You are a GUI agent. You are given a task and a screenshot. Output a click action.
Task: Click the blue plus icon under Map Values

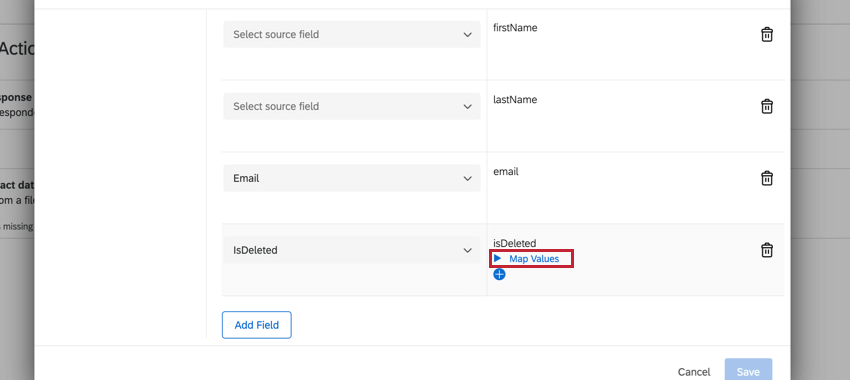(499, 274)
